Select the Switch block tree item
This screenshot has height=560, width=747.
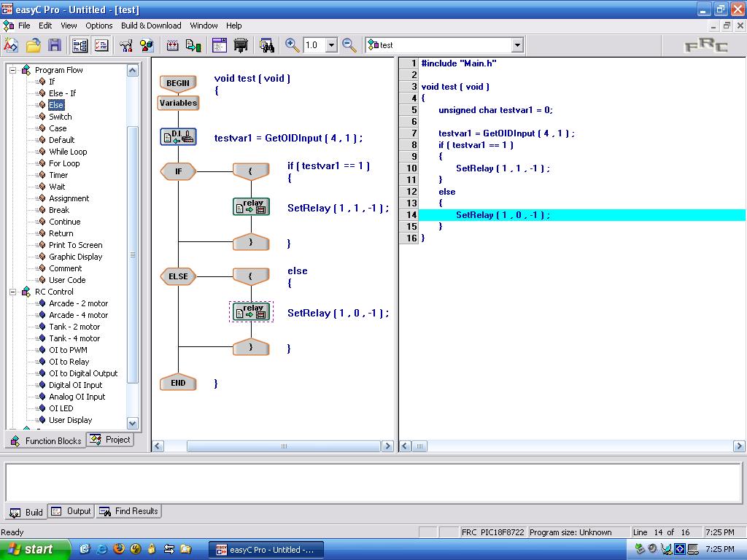click(61, 117)
